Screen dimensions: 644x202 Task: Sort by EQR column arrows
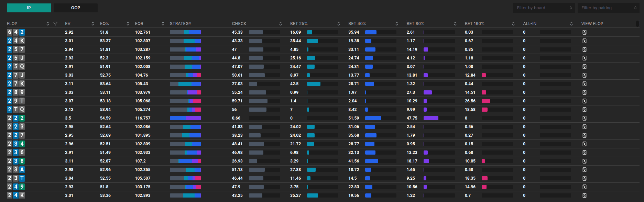pyautogui.click(x=163, y=24)
